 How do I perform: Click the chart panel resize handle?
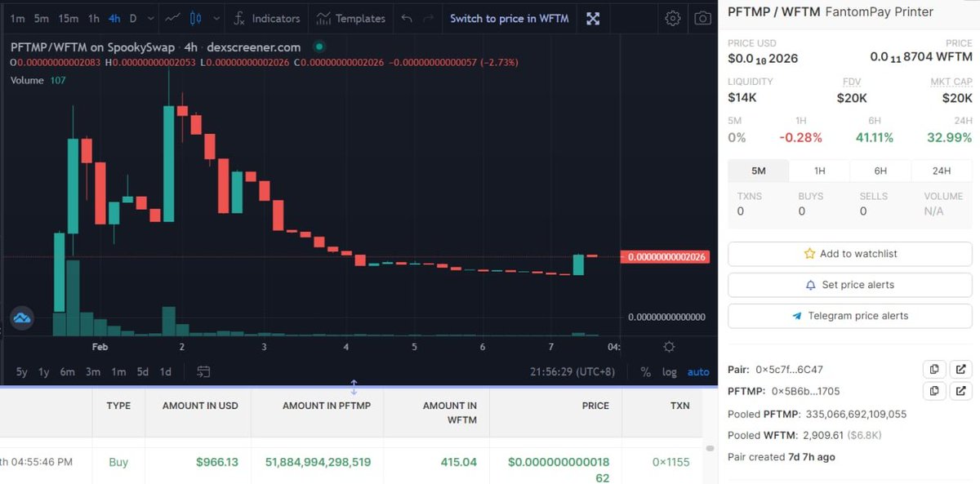point(354,387)
